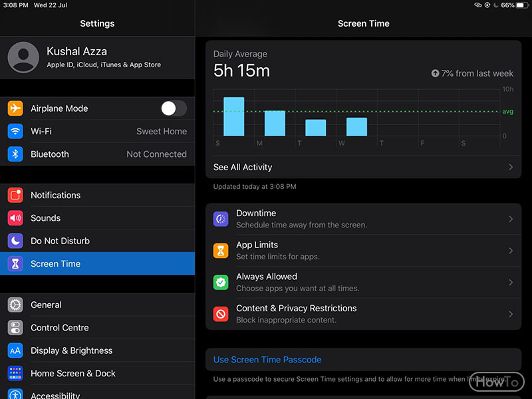Open Display & Brightness settings

click(97, 350)
